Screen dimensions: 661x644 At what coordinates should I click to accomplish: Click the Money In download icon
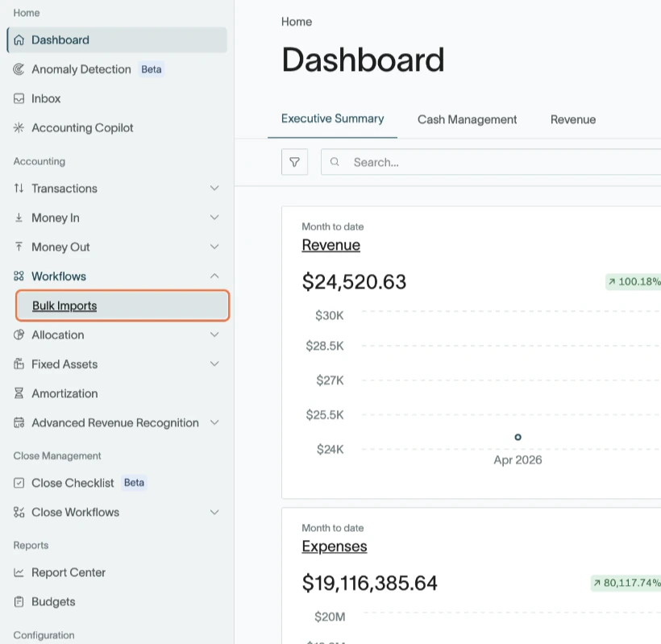(19, 218)
